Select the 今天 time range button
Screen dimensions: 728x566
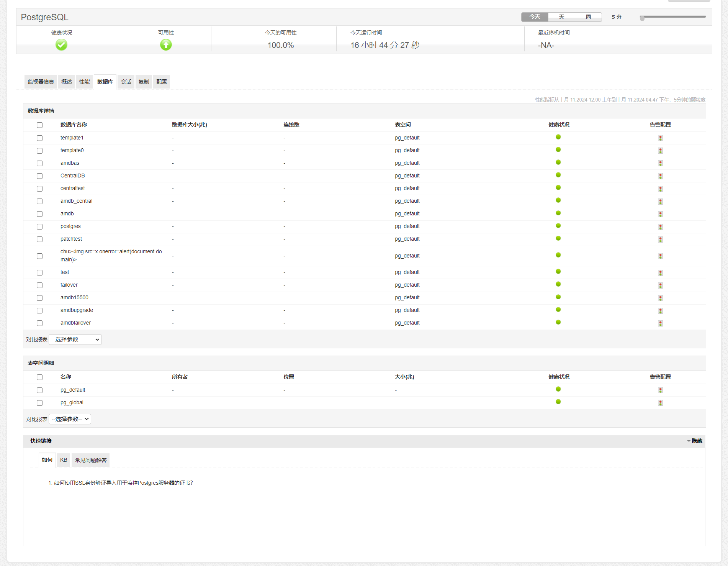click(535, 17)
